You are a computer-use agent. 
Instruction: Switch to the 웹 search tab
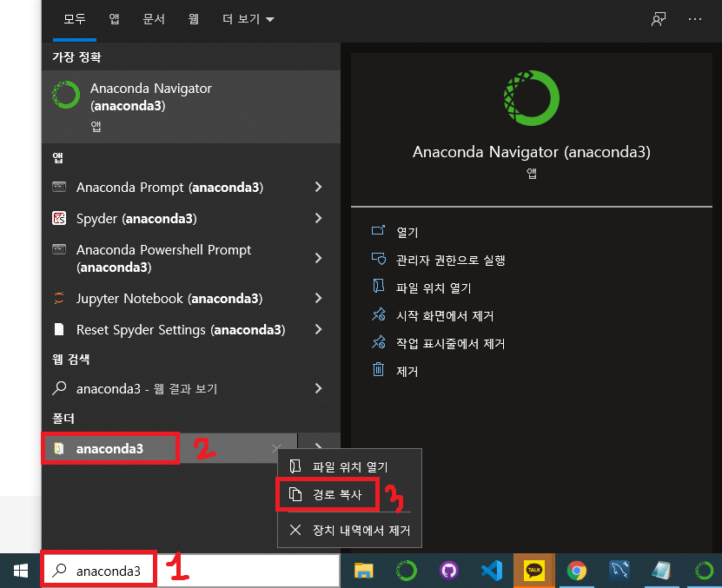(x=194, y=19)
